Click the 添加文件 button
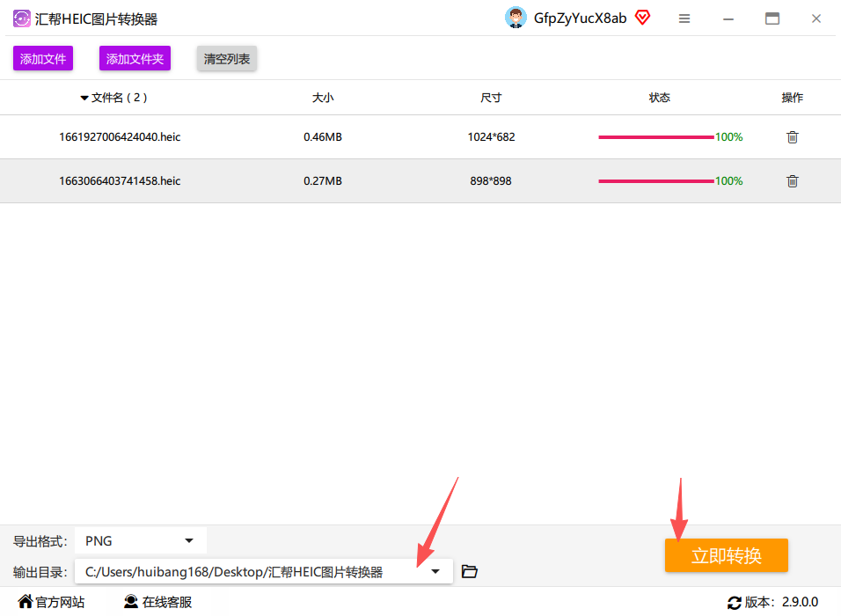The height and width of the screenshot is (616, 841). [x=43, y=58]
